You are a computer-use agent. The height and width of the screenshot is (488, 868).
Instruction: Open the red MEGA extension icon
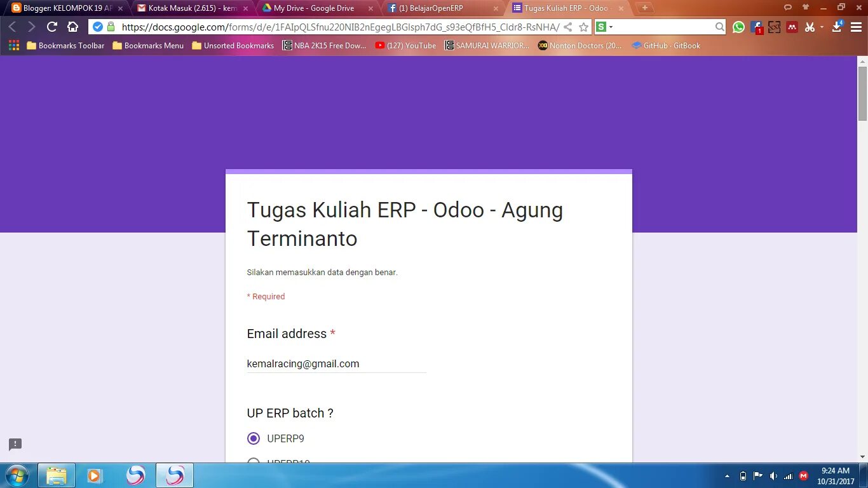792,27
